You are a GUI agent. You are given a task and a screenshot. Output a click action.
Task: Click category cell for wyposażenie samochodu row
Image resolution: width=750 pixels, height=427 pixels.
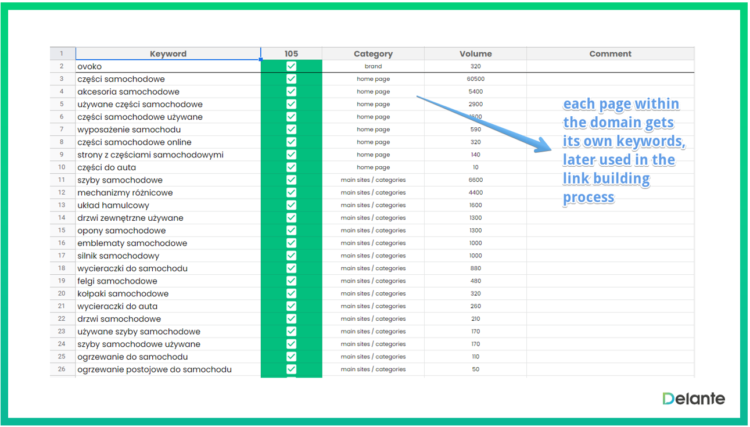(373, 129)
